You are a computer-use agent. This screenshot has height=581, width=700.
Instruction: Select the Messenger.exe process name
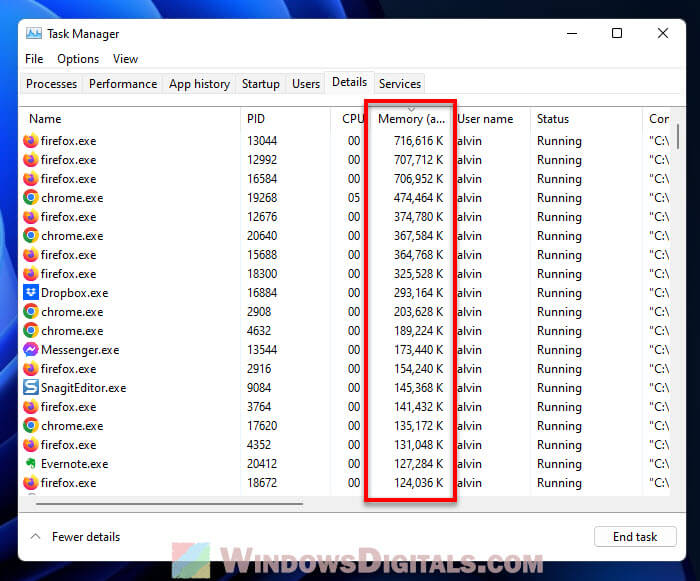click(80, 350)
